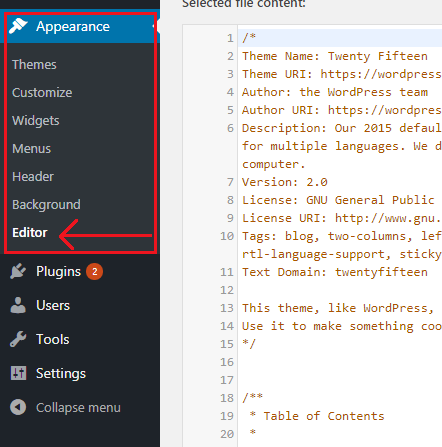This screenshot has height=447, width=442.
Task: Open the Appearance menu
Action: click(80, 26)
